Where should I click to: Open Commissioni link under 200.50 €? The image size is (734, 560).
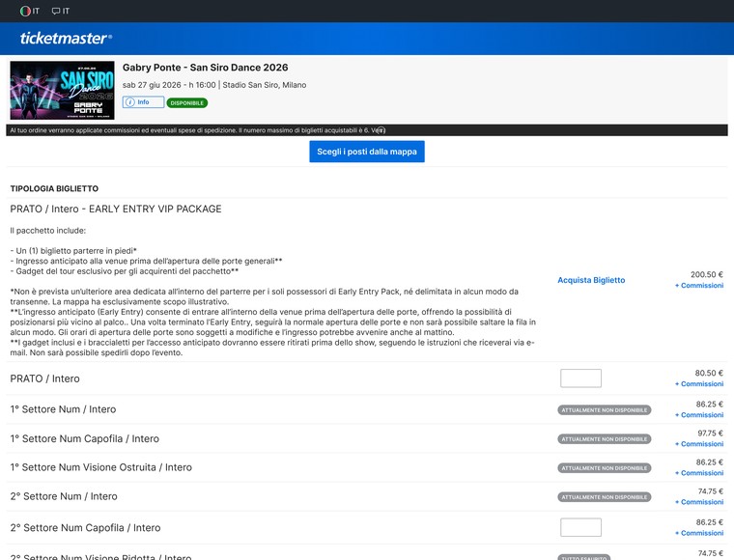click(x=699, y=286)
